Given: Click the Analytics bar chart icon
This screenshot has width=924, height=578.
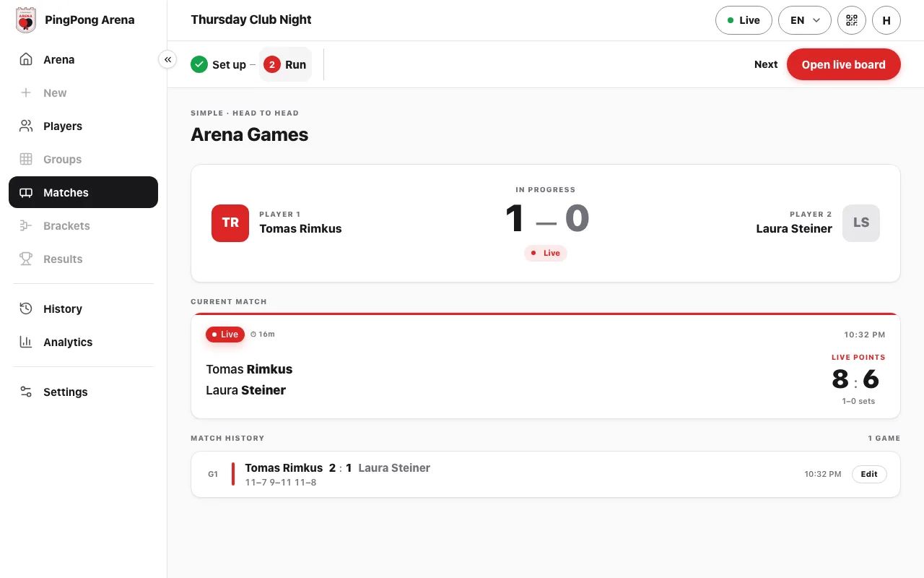Looking at the screenshot, I should (26, 342).
